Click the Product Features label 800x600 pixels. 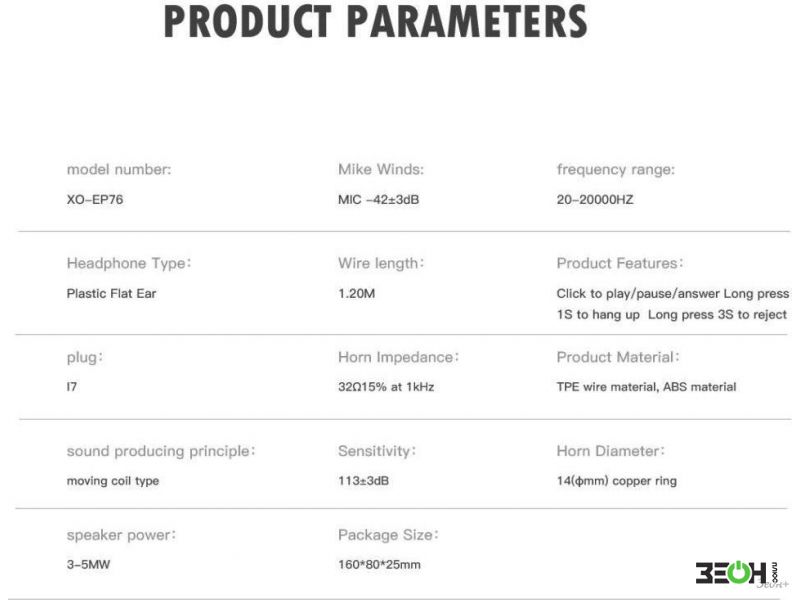pyautogui.click(x=619, y=263)
